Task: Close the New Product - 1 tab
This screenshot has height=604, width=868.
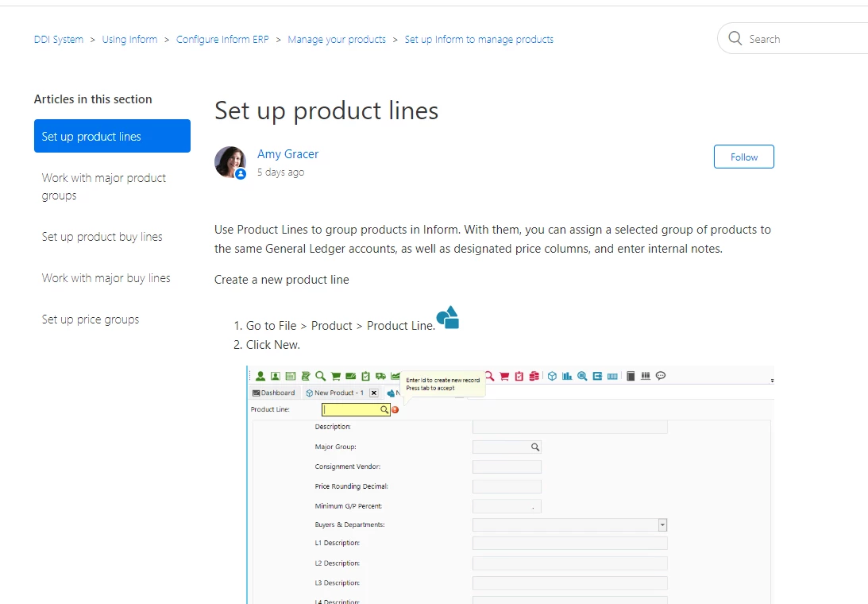Action: (374, 393)
